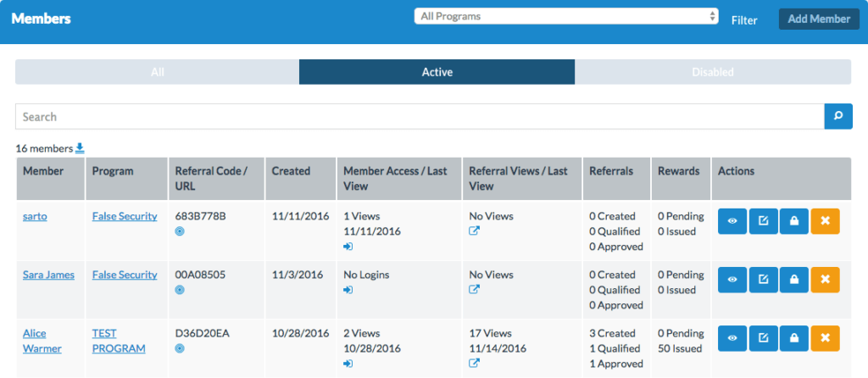Open the Alice Warmer member link

coord(42,341)
